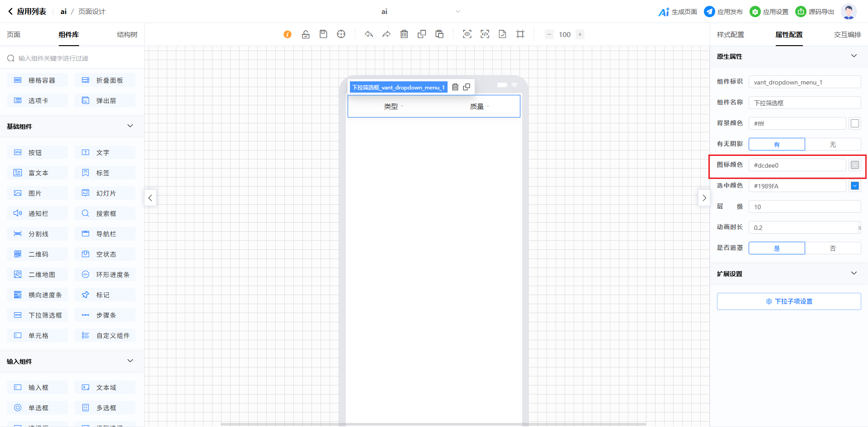Open the 选中颜色 blue color swatch

[x=855, y=186]
